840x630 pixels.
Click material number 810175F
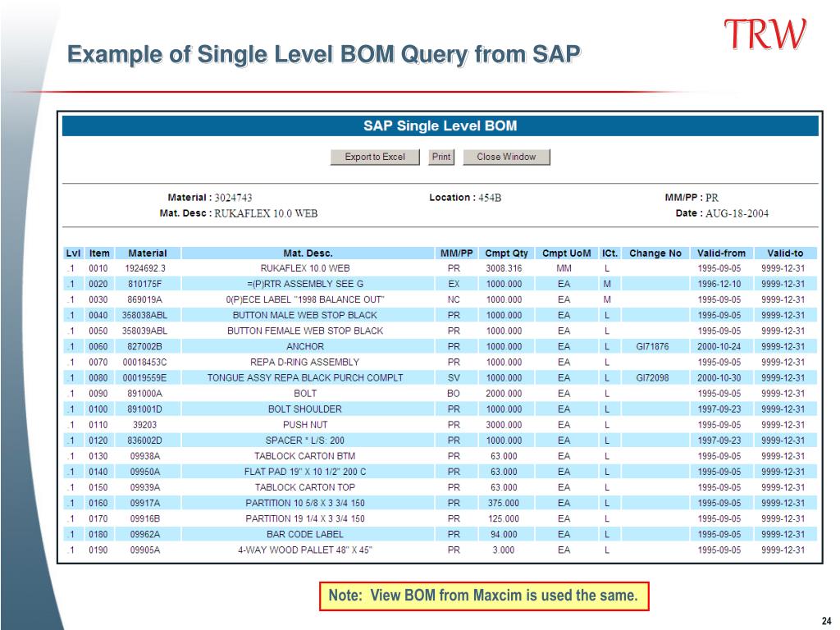[144, 284]
